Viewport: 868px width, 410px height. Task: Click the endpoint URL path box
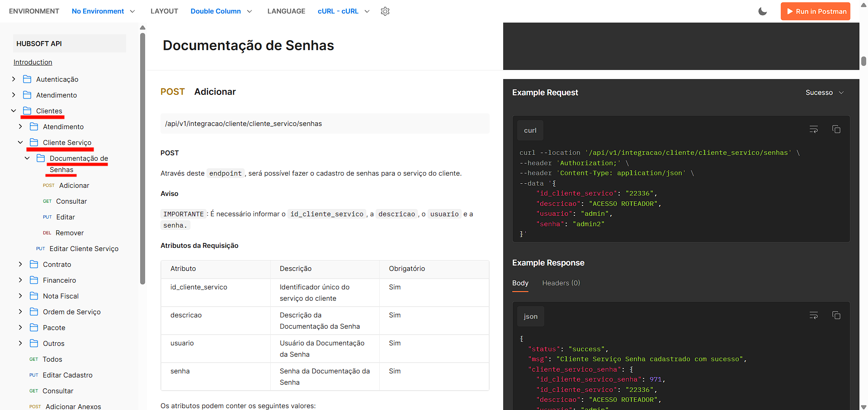(x=325, y=124)
